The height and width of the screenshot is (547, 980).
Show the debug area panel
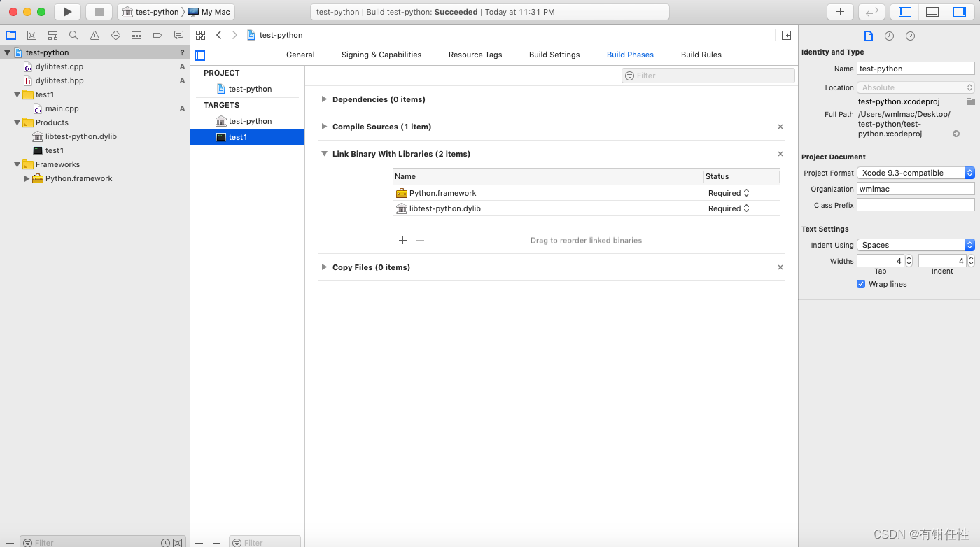point(932,12)
